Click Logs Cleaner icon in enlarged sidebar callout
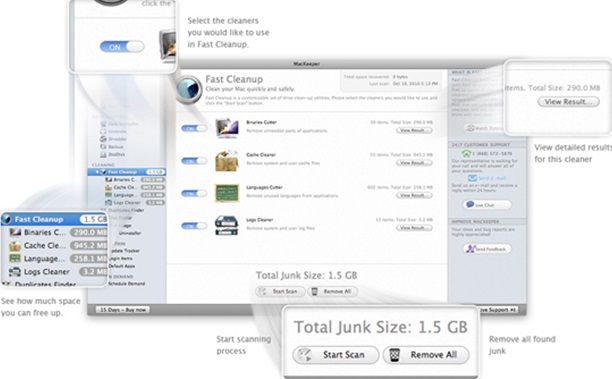612x379 pixels. [x=15, y=272]
